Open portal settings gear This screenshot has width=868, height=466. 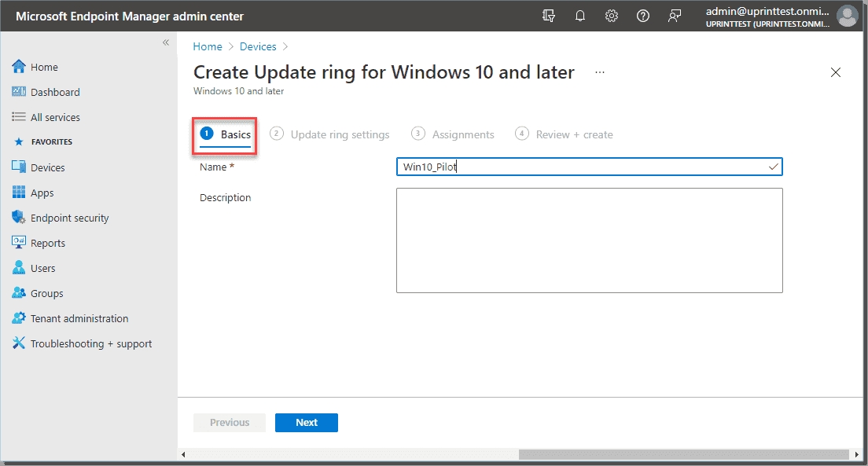[612, 16]
